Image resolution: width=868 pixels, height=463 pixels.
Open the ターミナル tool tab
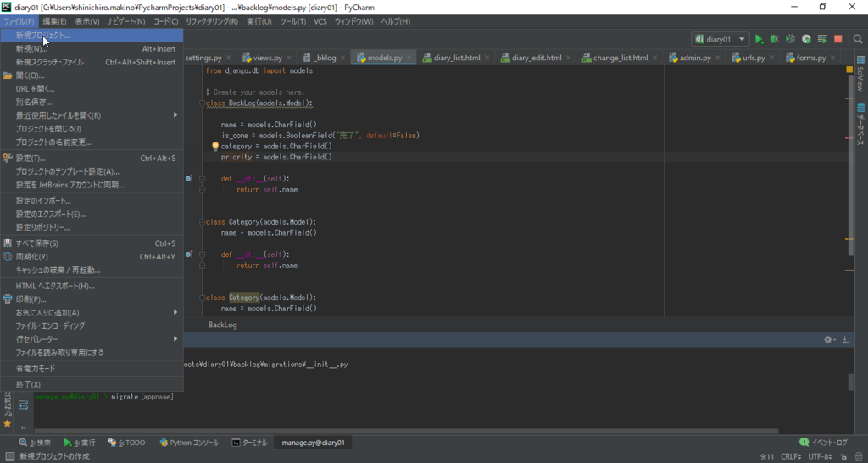(250, 443)
